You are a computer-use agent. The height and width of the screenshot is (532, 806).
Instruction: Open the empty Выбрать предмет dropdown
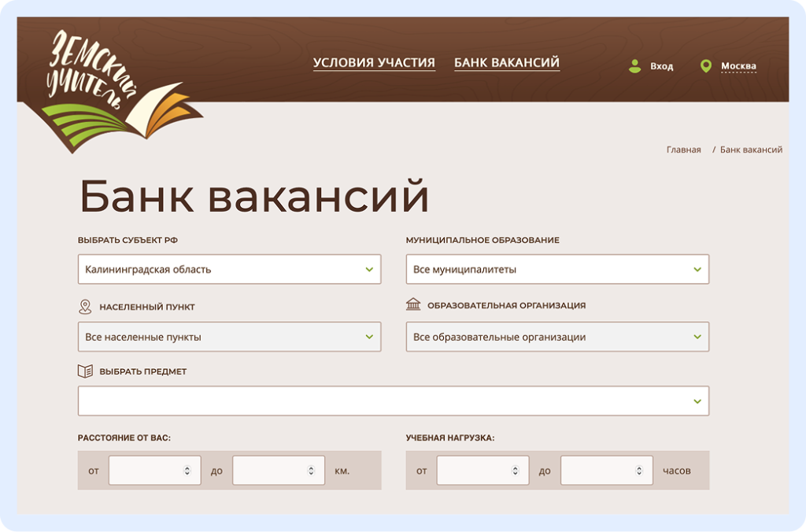click(394, 400)
